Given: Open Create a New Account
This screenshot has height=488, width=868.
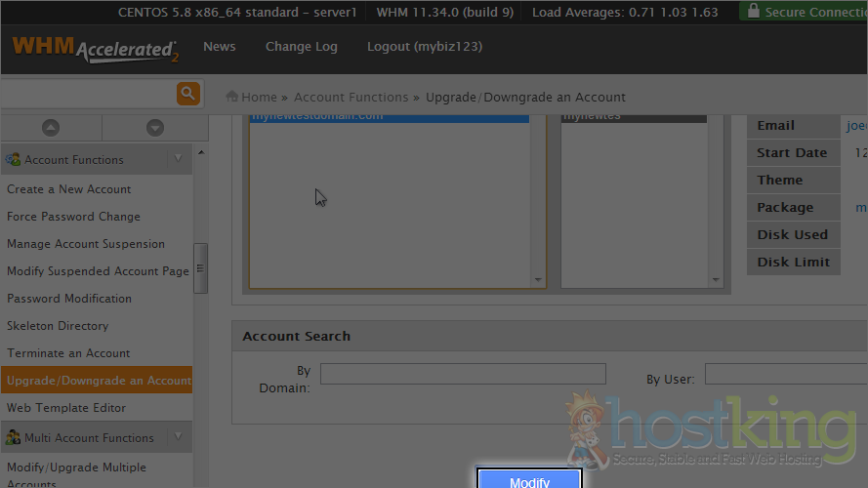Looking at the screenshot, I should click(x=69, y=189).
